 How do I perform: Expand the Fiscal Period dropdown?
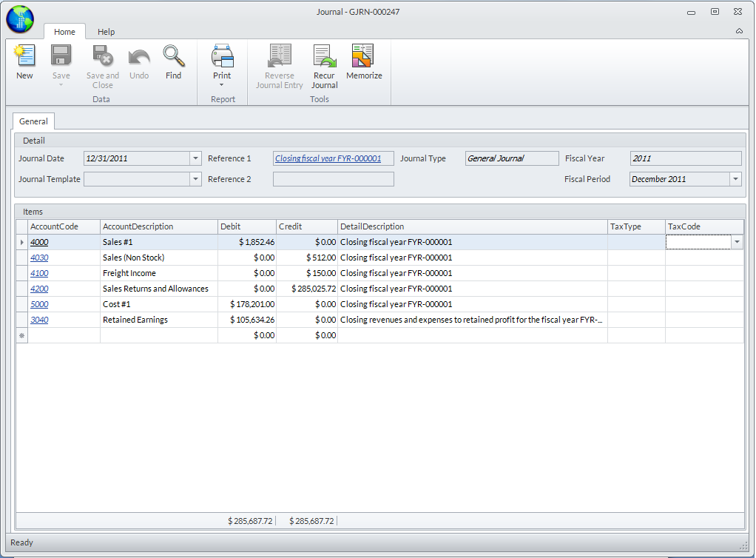point(735,179)
